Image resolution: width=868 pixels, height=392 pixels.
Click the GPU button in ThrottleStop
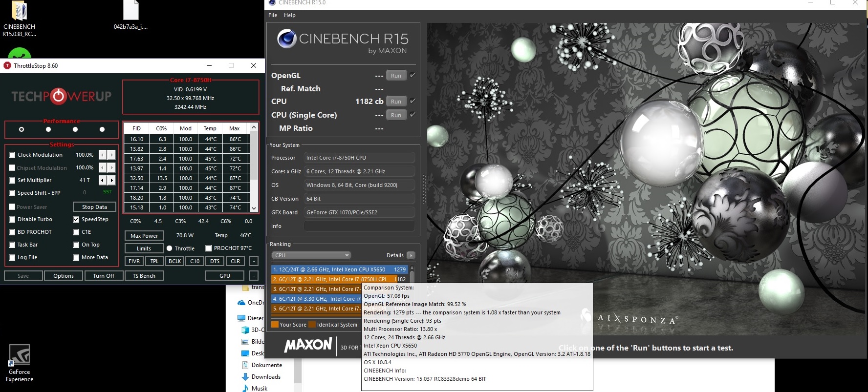click(x=225, y=276)
